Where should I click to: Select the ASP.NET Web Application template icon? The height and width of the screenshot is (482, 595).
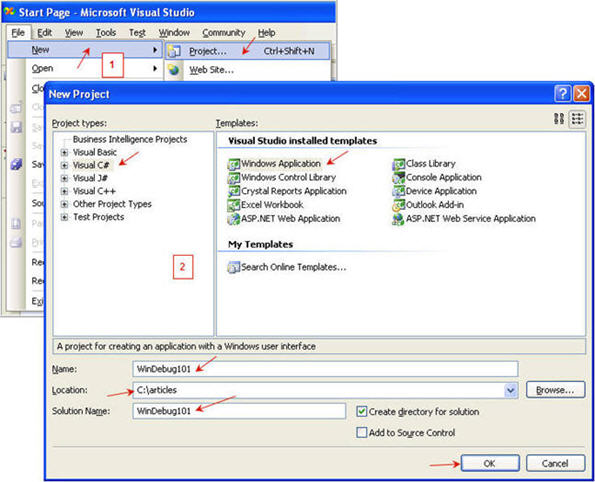pos(233,219)
